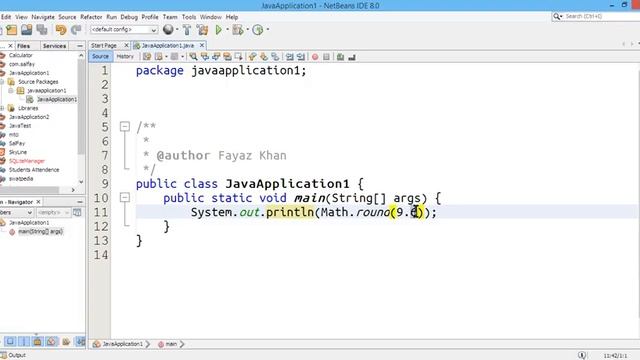This screenshot has width=640, height=360.
Task: Click the Build Project hammer icon
Action: tap(187, 29)
